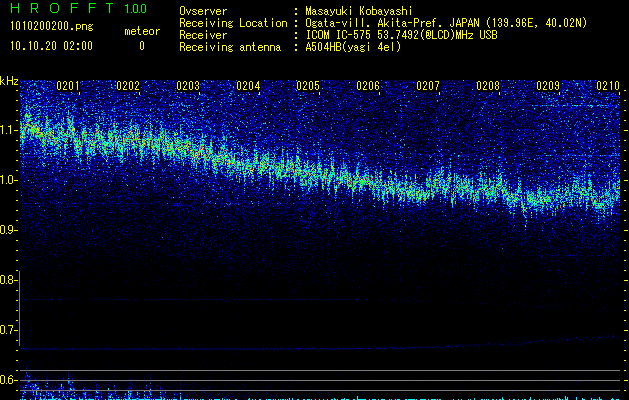629x400 pixels.
Task: Click the kHz axis unit label
Action: [x=9, y=80]
